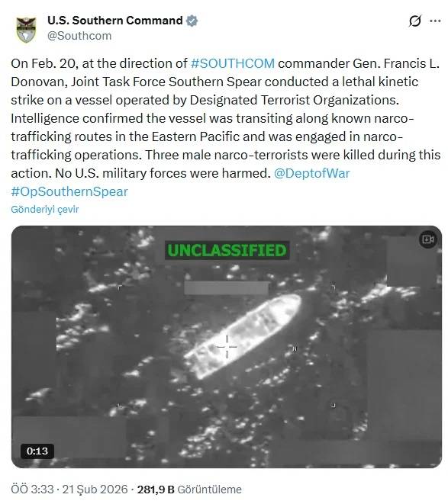Follow the #SOUTHCOM hashtag link

point(233,63)
